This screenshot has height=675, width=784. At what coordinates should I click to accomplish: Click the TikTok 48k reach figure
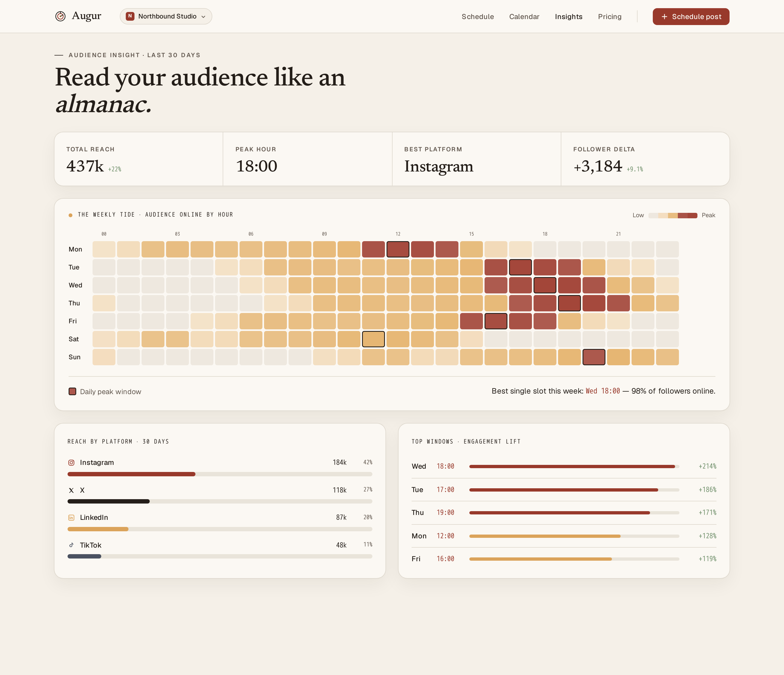pos(341,545)
